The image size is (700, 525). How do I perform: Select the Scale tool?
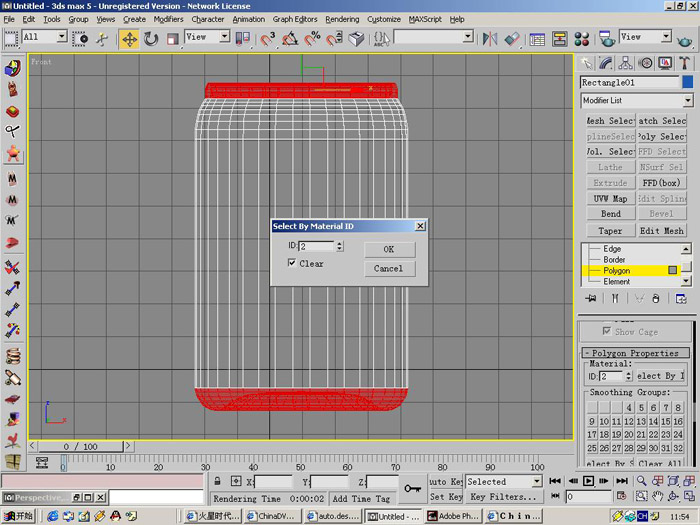tap(172, 39)
